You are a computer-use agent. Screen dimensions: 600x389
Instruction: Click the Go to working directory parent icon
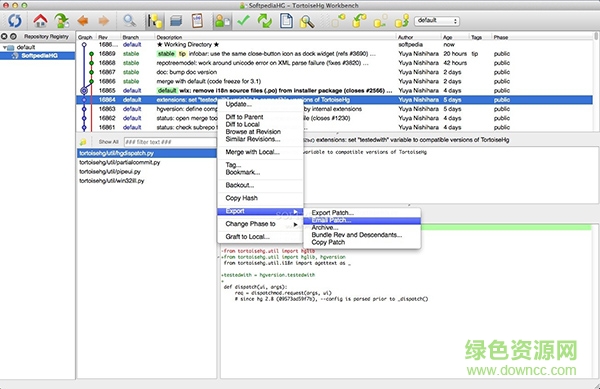tap(61, 21)
